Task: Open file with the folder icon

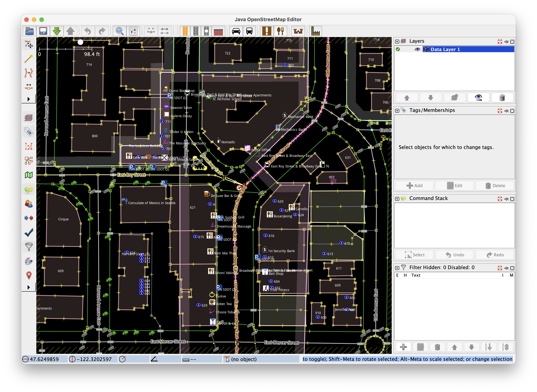Action: (30, 31)
